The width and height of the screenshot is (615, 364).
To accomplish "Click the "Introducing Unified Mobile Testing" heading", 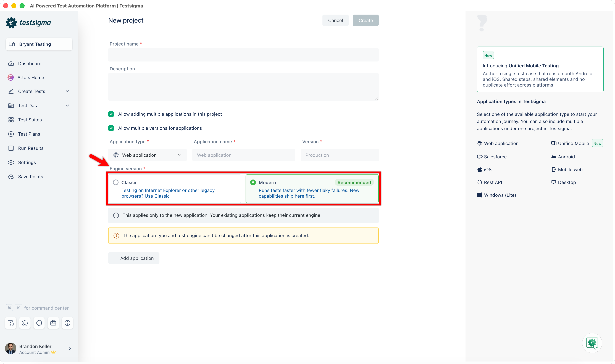I will pos(521,66).
